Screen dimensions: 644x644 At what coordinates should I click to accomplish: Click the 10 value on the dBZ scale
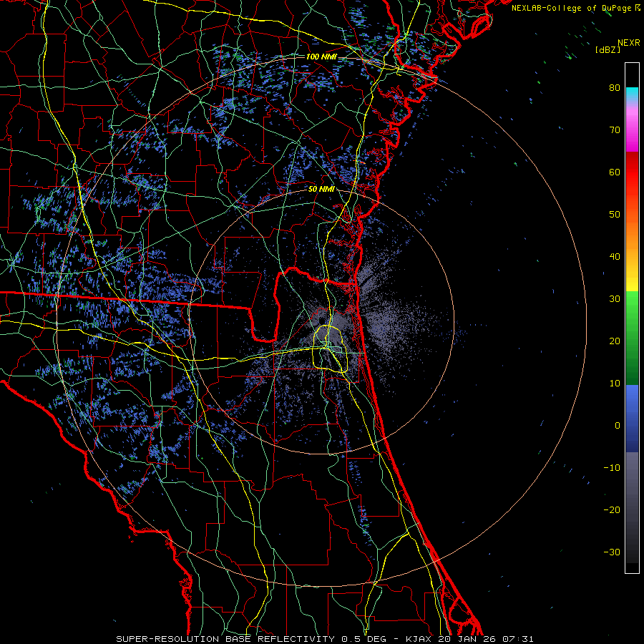615,384
